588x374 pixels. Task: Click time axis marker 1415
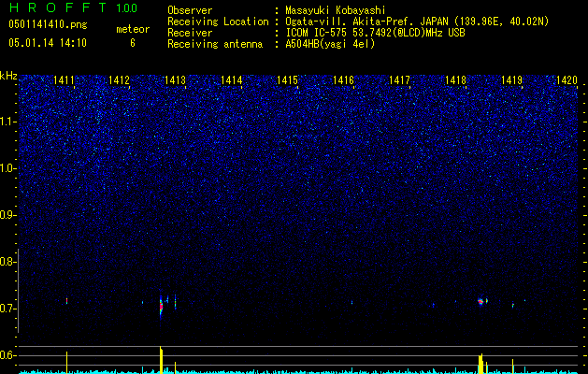(x=287, y=79)
